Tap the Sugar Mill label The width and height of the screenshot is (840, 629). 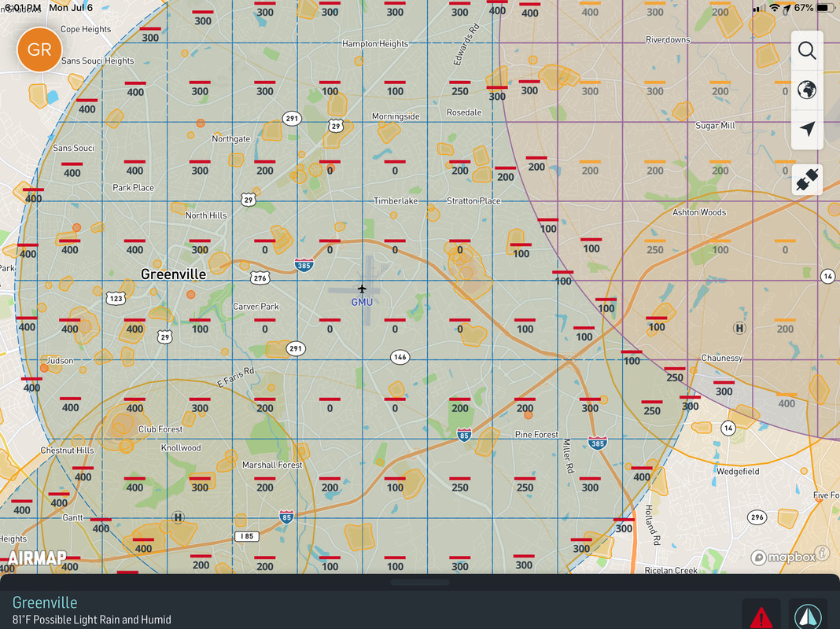[715, 125]
